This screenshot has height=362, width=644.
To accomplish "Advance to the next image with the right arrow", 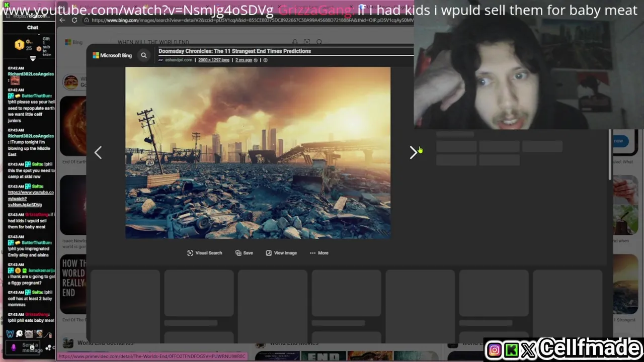I will pyautogui.click(x=413, y=152).
